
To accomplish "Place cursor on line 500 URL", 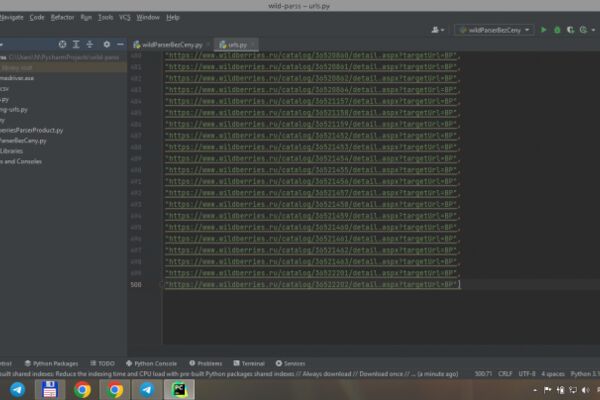I will pos(312,284).
